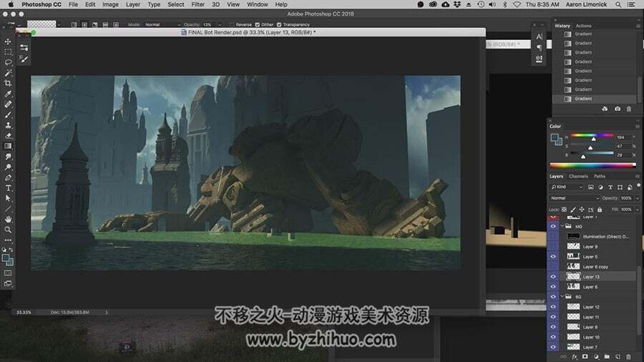Viewport: 644px width, 362px height.
Task: Uncheck the Dither checkbox
Action: (x=258, y=24)
